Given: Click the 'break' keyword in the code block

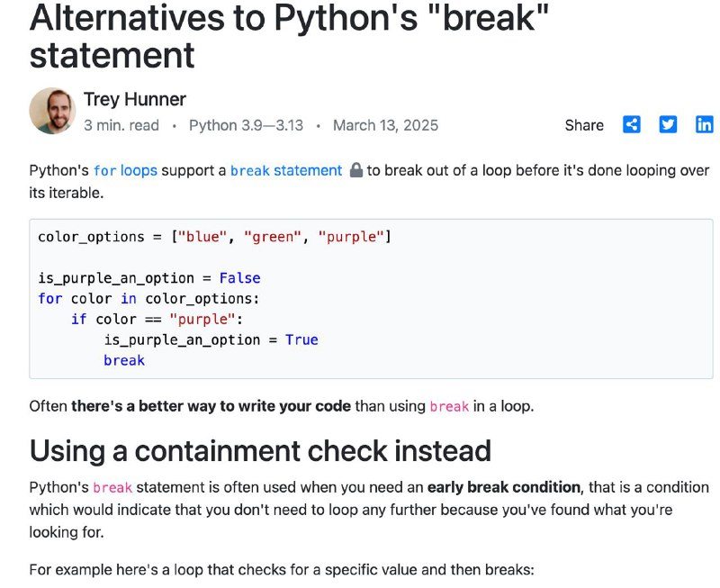Looking at the screenshot, I should [x=124, y=360].
